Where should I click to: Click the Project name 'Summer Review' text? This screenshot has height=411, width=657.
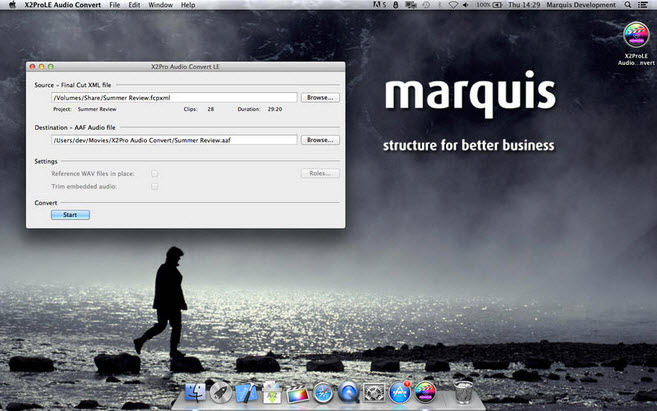point(97,109)
